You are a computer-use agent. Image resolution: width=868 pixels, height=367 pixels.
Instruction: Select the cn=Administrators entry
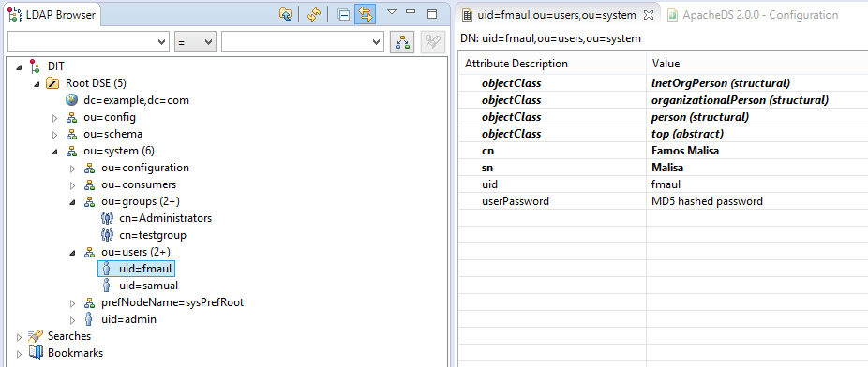[165, 218]
